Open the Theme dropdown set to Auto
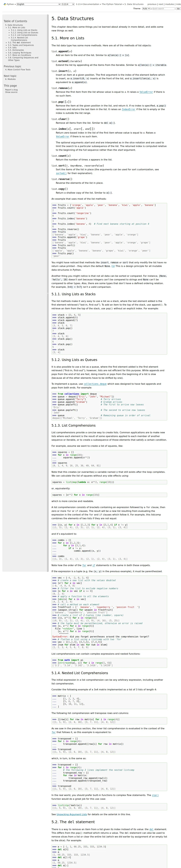This screenshot has width=181, height=868. tap(146, 9)
